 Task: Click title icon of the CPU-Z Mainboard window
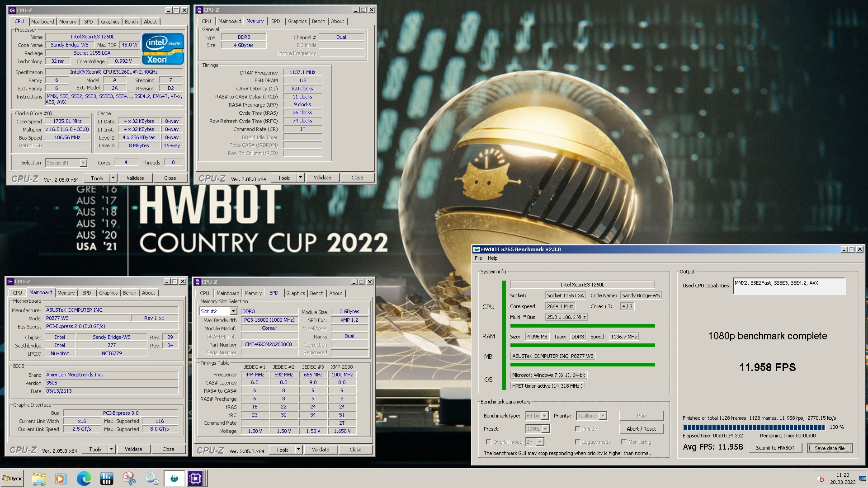click(10, 282)
